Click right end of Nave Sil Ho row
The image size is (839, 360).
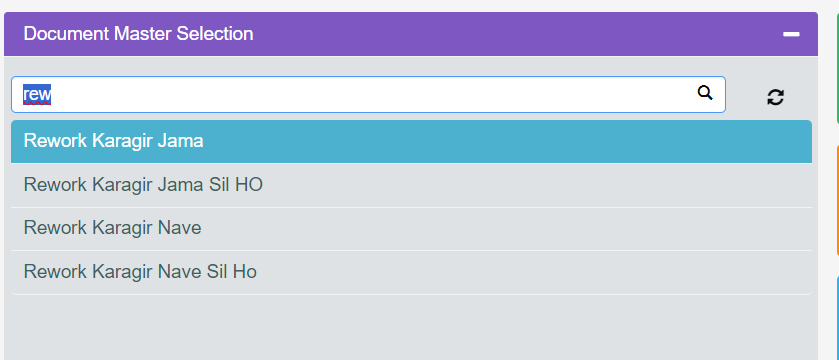[749, 272]
